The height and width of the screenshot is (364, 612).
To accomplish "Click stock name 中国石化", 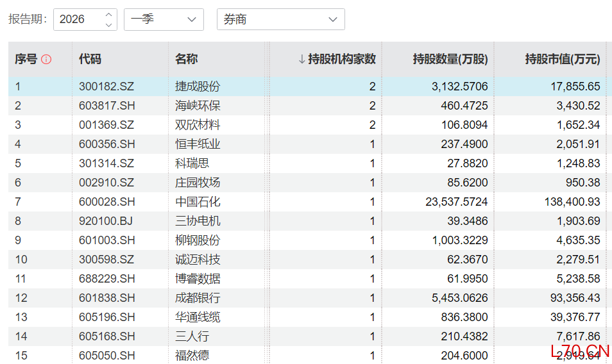I will click(198, 202).
